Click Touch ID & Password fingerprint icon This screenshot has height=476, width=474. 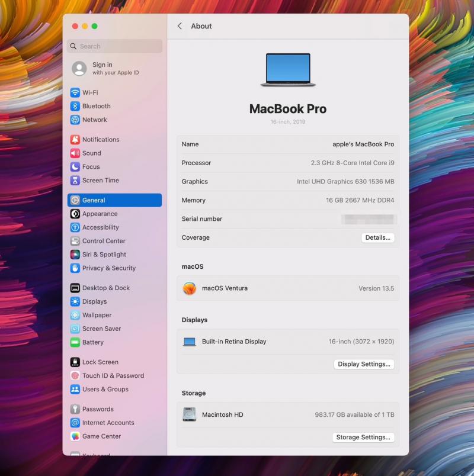75,375
